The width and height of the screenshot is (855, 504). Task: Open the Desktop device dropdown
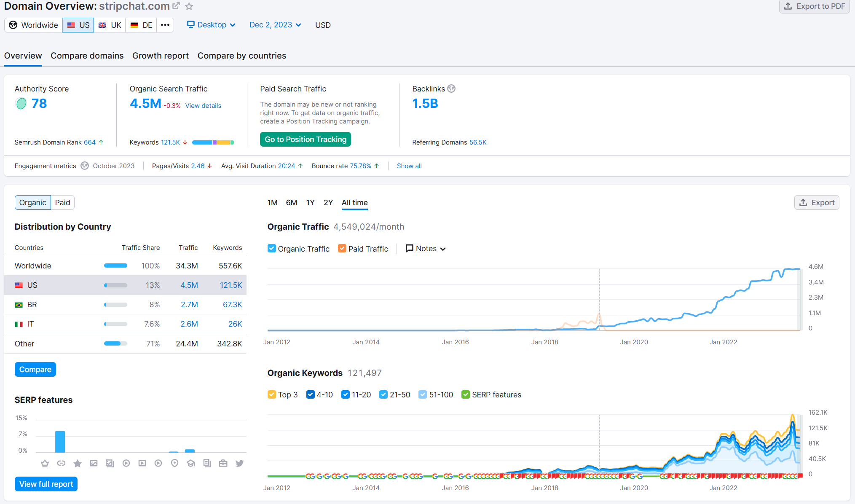tap(211, 25)
